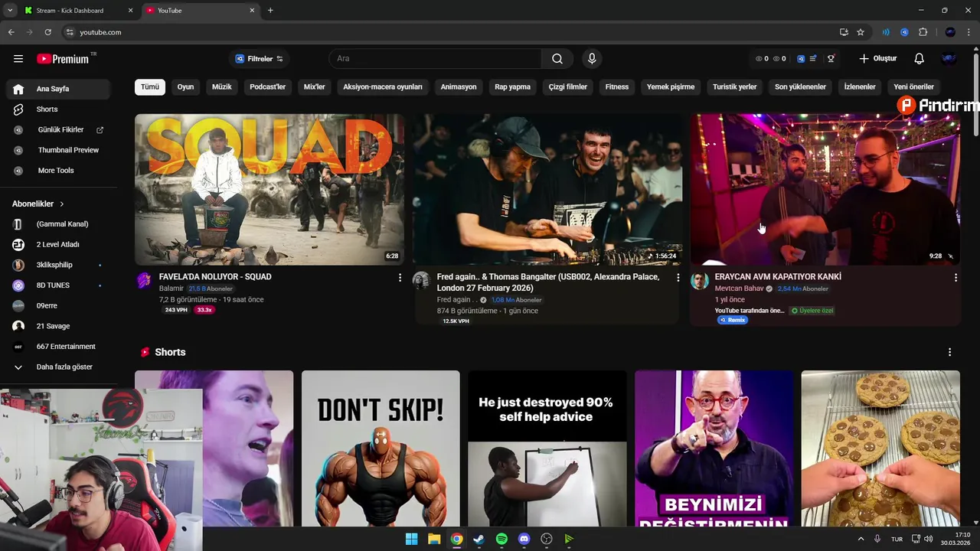
Task: Open the notifications bell
Action: click(919, 59)
